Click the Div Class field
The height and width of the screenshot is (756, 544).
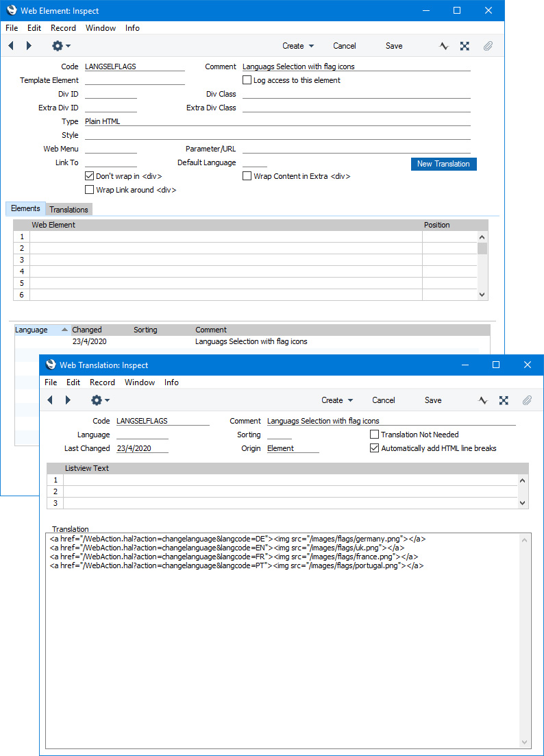pos(356,94)
